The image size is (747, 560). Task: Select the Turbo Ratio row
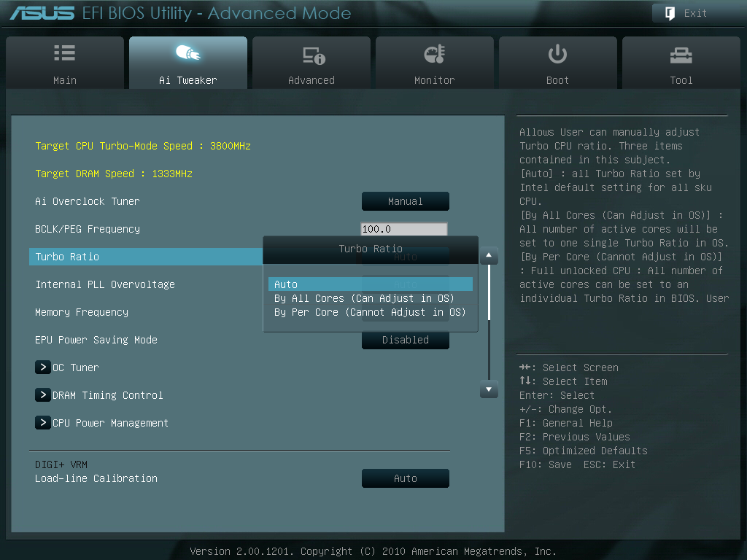(x=146, y=257)
